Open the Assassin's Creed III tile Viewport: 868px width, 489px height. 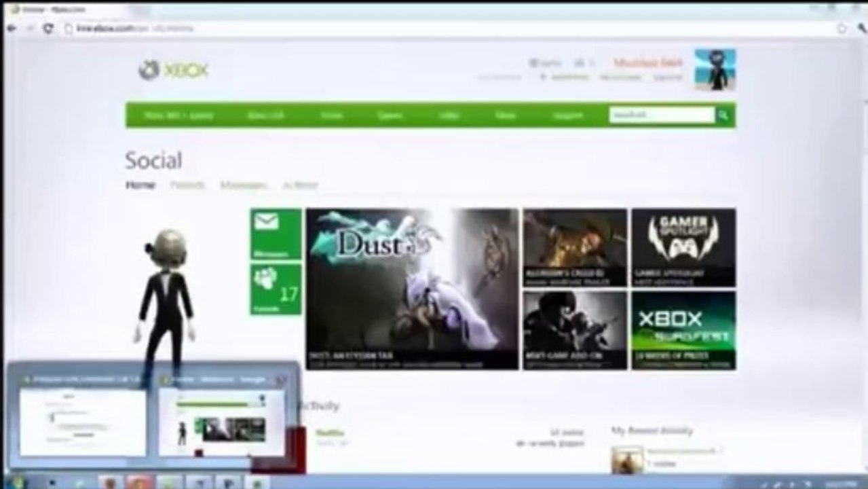click(x=575, y=247)
